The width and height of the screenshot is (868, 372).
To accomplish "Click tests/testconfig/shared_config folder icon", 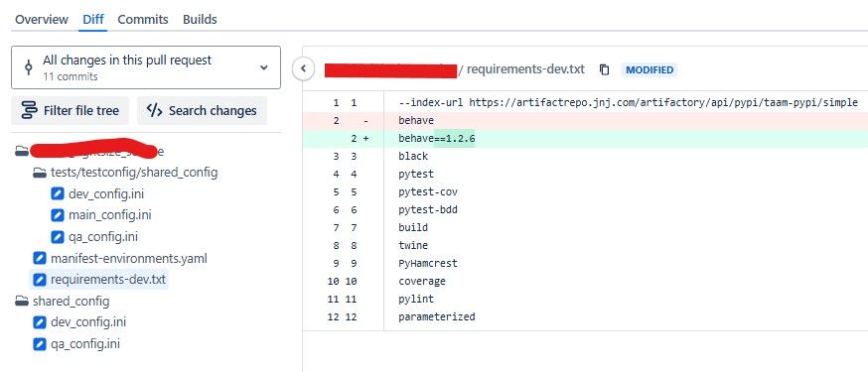I will pyautogui.click(x=40, y=173).
